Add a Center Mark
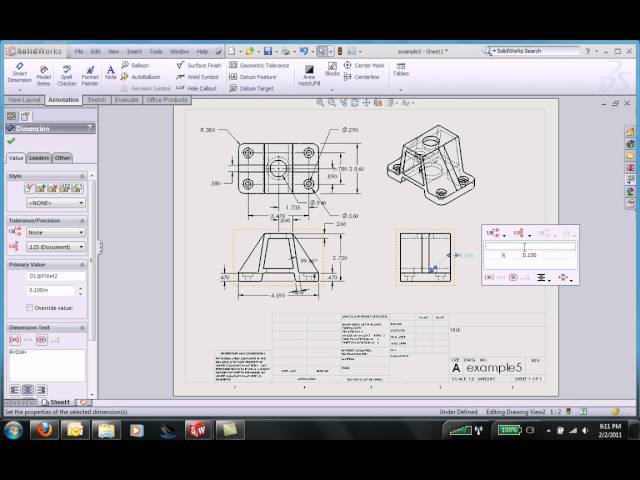The width and height of the screenshot is (640, 480). coord(364,65)
